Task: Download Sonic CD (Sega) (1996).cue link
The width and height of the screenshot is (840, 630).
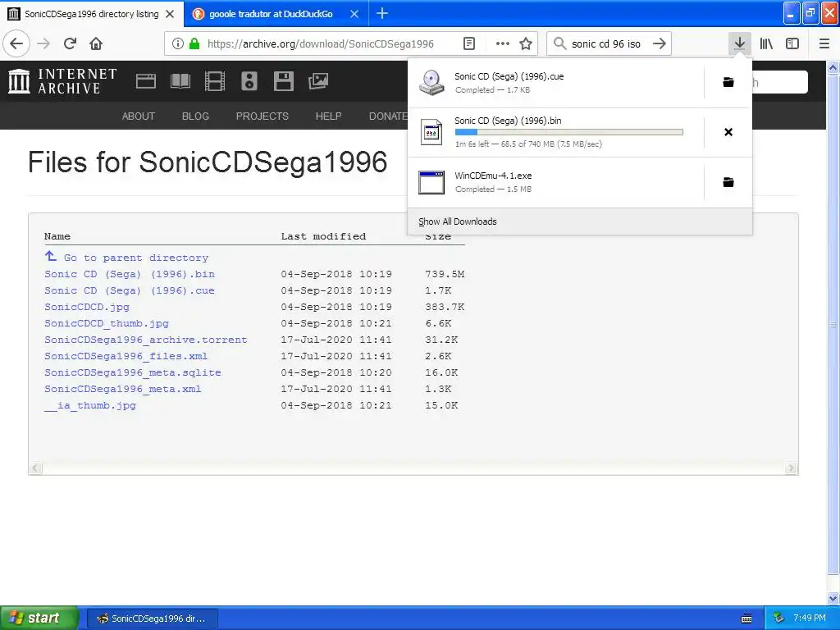Action: pyautogui.click(x=130, y=290)
